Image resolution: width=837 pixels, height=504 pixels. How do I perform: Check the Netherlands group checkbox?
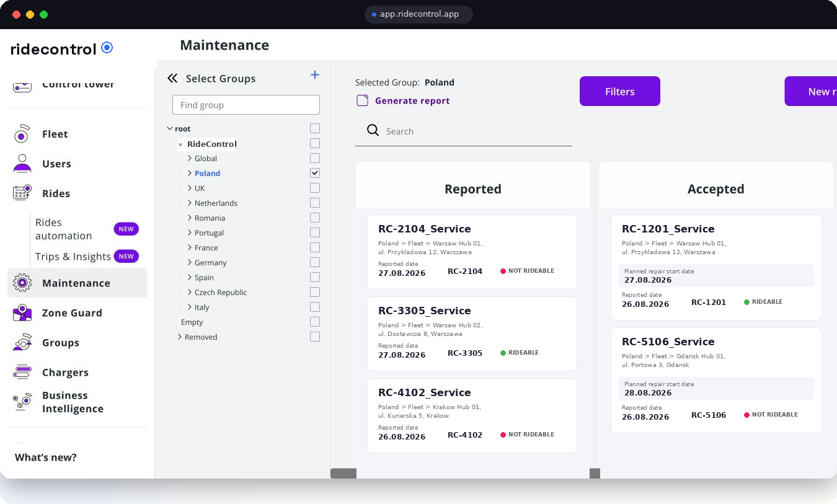pos(315,203)
